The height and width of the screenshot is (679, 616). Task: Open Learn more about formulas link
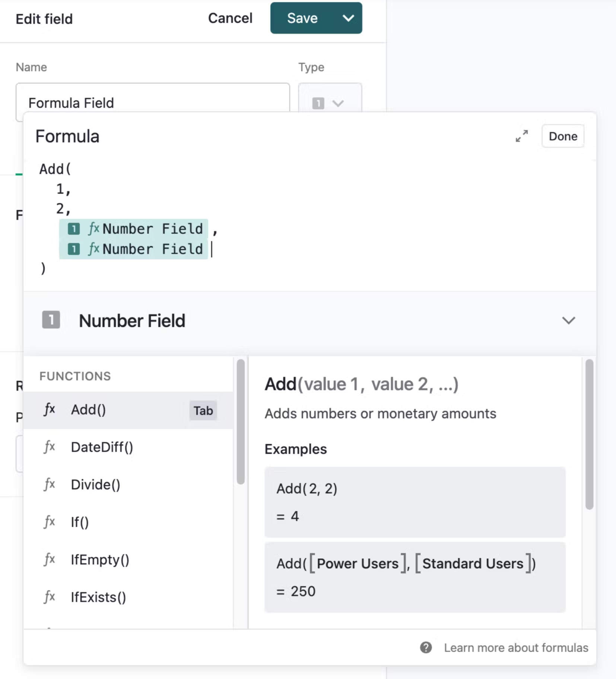[x=516, y=648]
